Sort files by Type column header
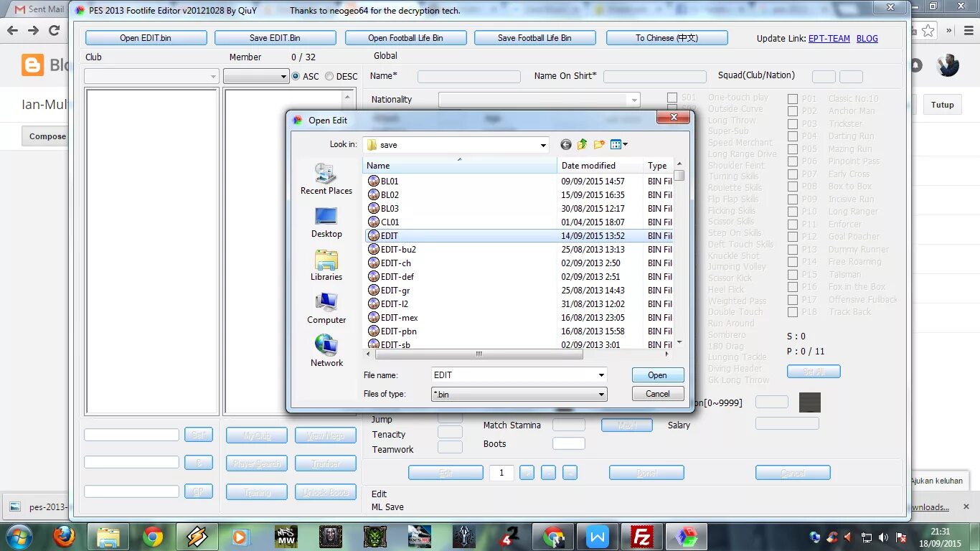 [658, 166]
